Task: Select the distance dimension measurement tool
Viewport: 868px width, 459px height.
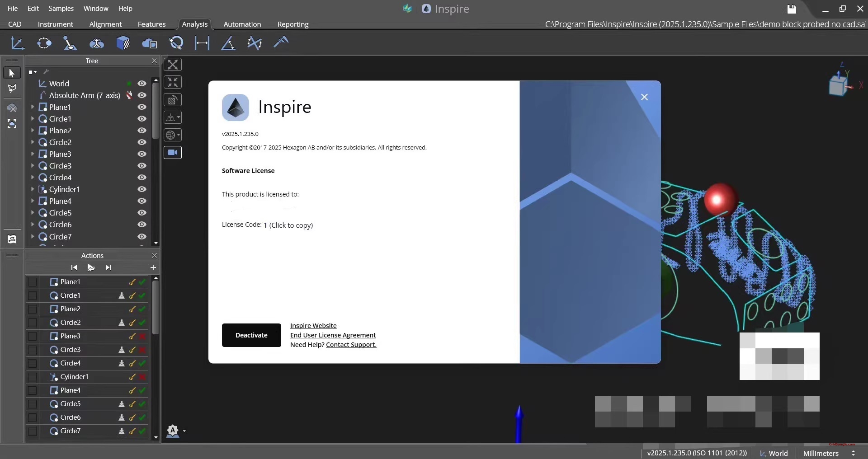Action: [202, 43]
